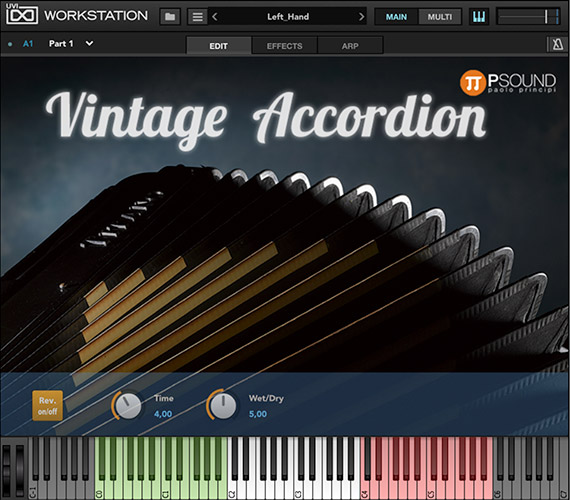The width and height of the screenshot is (570, 500).
Task: Click the A1 part indicator
Action: pyautogui.click(x=28, y=44)
